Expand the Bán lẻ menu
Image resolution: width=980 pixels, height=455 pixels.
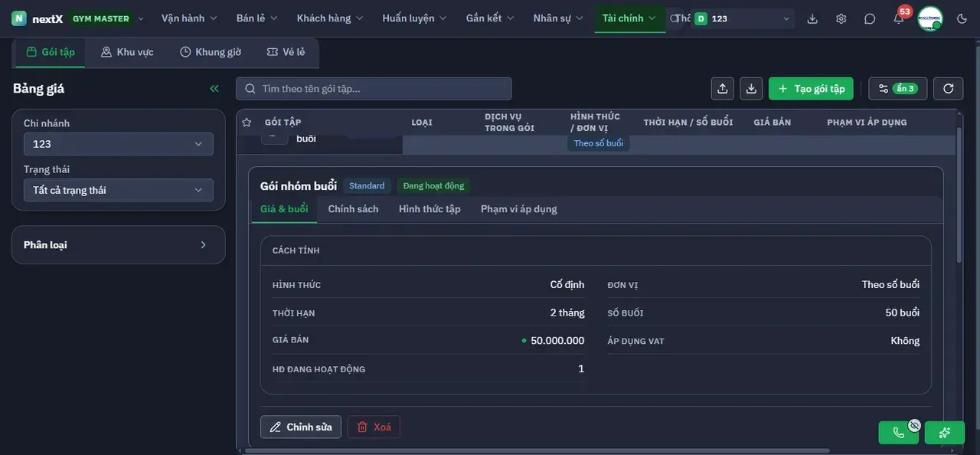point(257,18)
